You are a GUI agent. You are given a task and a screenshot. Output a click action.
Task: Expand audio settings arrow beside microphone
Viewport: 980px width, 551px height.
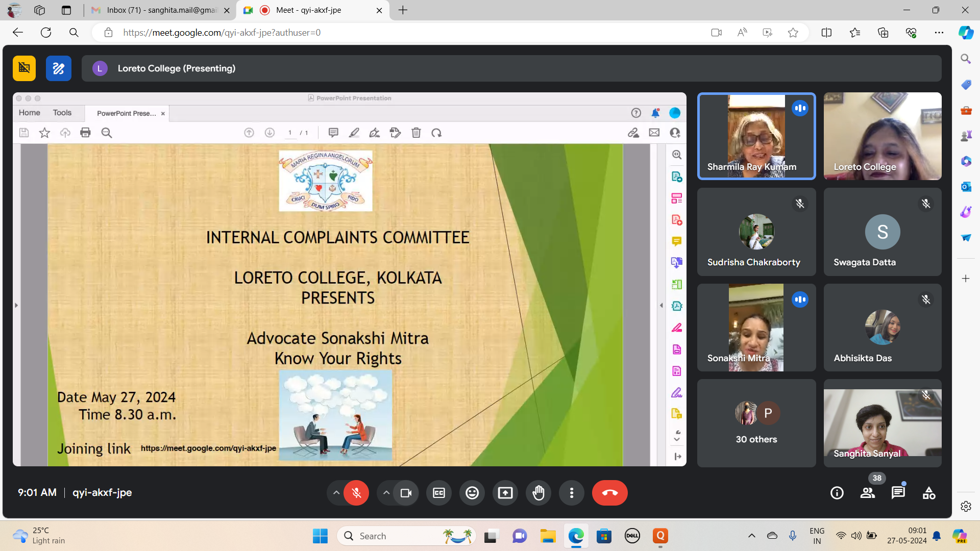tap(336, 493)
